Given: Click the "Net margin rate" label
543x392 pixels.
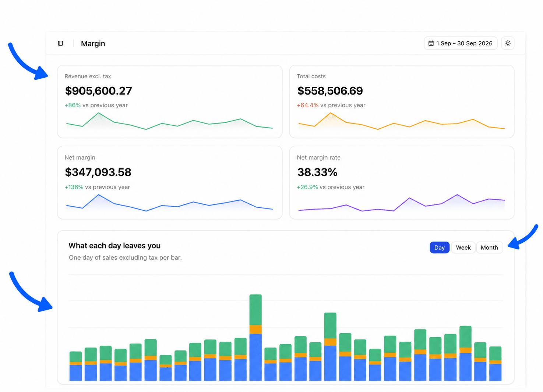Looking at the screenshot, I should pos(318,157).
